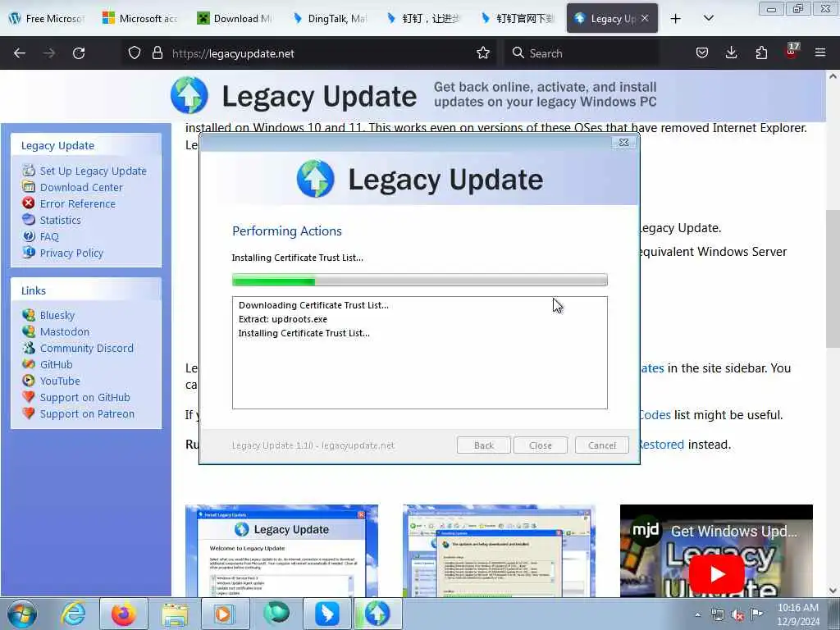Screen dimensions: 840x630
Task: Switch to the Free Microsoft tab
Action: click(48, 19)
